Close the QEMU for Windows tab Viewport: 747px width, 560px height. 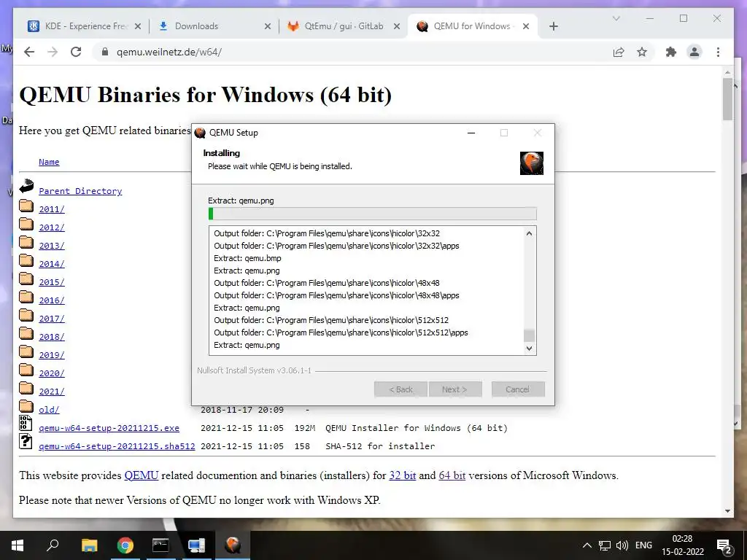(526, 26)
